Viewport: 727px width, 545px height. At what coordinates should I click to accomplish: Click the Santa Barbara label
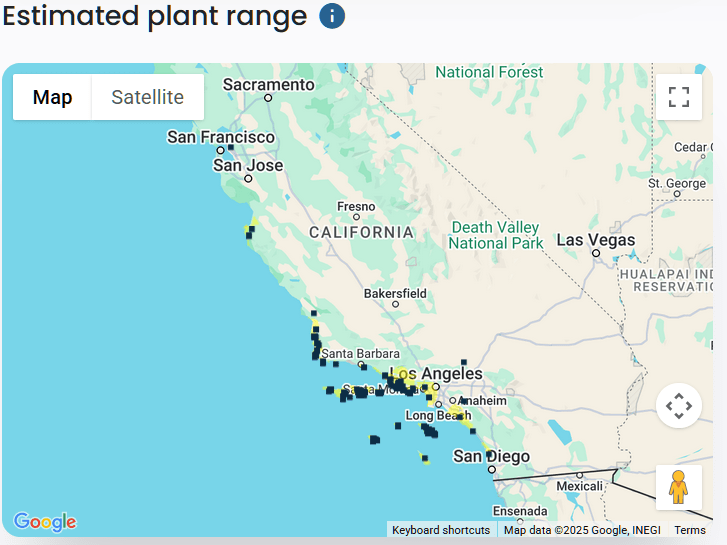coord(360,353)
